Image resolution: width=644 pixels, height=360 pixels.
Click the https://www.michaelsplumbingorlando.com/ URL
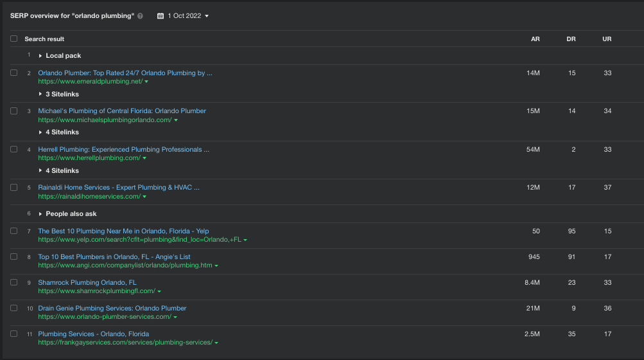point(105,120)
